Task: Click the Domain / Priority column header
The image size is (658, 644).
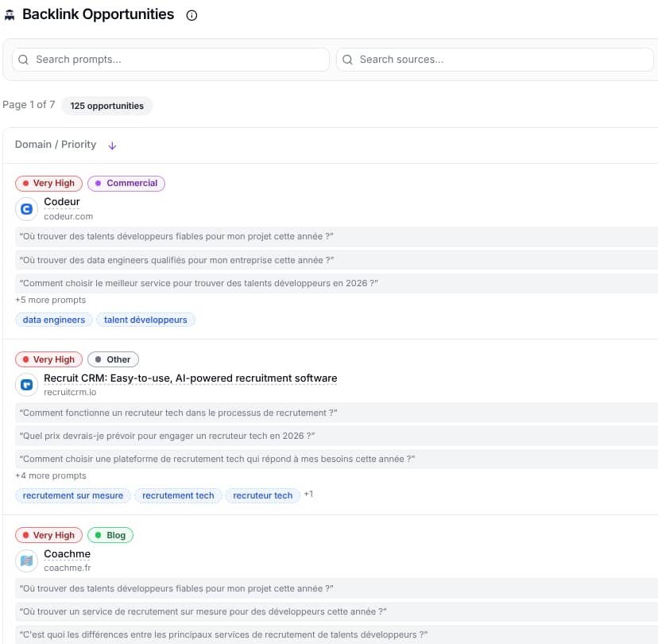Action: click(x=56, y=145)
